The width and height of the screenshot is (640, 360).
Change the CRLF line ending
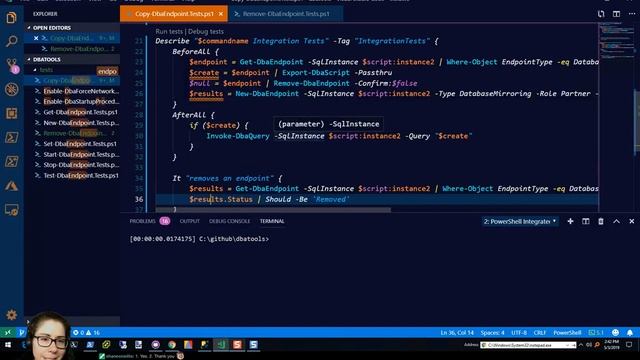540,333
